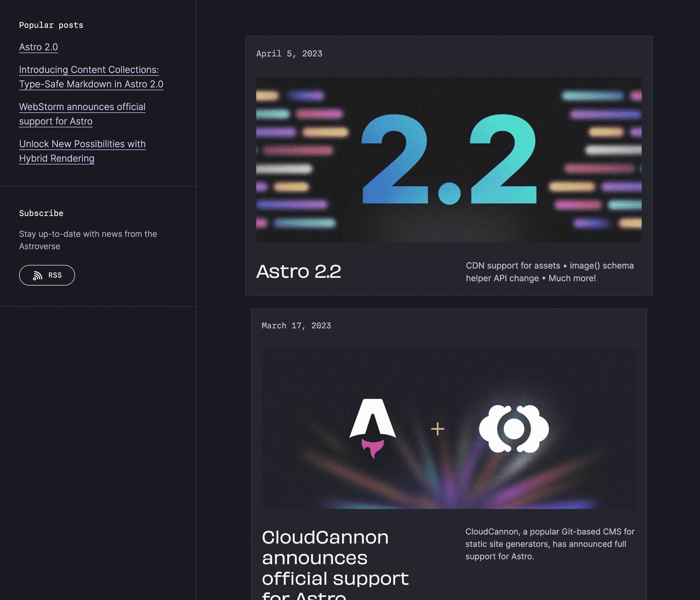Click the April 5, 2023 date
Image resolution: width=700 pixels, height=600 pixels.
289,54
